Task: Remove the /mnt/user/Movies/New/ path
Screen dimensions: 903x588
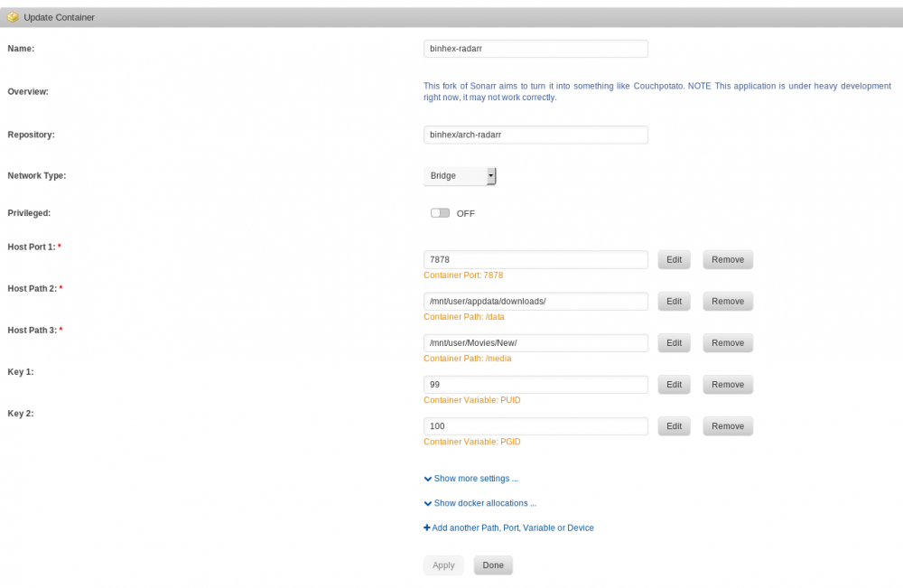Action: coord(727,342)
